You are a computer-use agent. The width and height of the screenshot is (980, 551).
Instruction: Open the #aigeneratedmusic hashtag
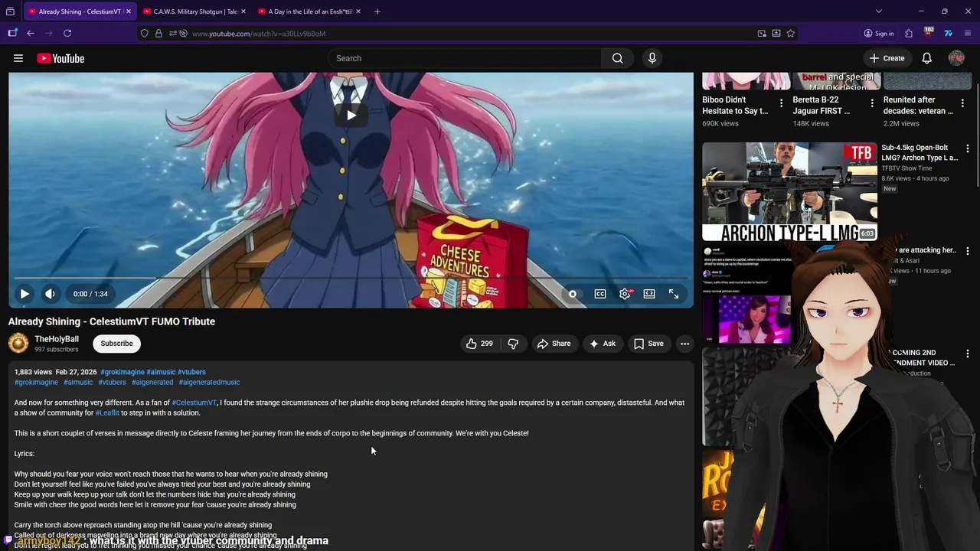[x=209, y=382]
